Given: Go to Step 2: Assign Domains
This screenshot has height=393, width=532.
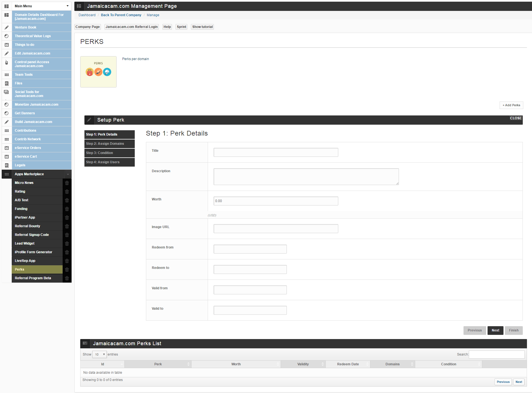Looking at the screenshot, I should [x=110, y=144].
